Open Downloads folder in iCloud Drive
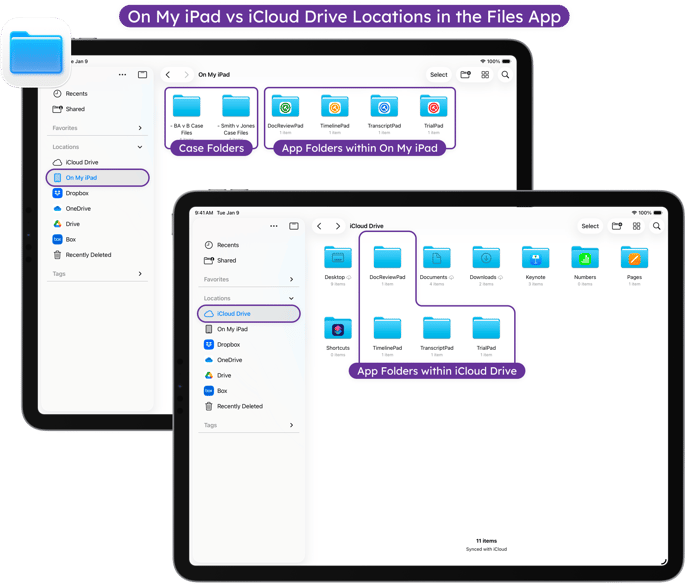 click(486, 266)
